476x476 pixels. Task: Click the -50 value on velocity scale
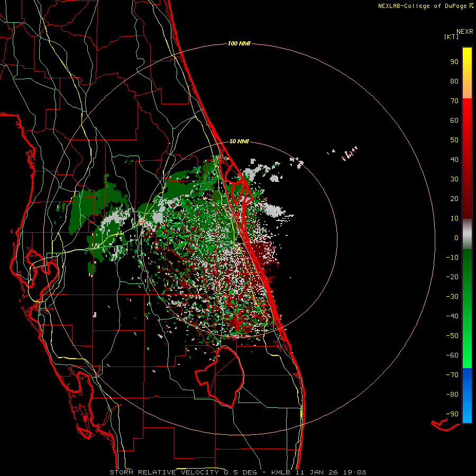point(452,336)
